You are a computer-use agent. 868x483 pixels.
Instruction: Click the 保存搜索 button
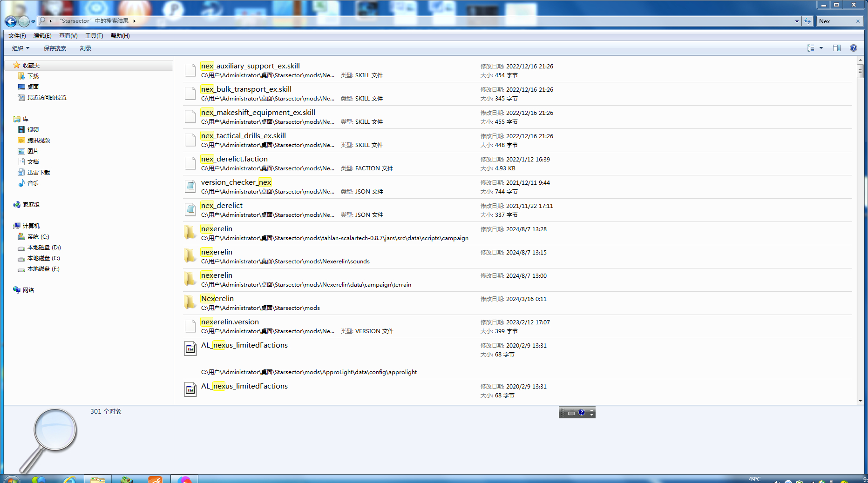54,48
